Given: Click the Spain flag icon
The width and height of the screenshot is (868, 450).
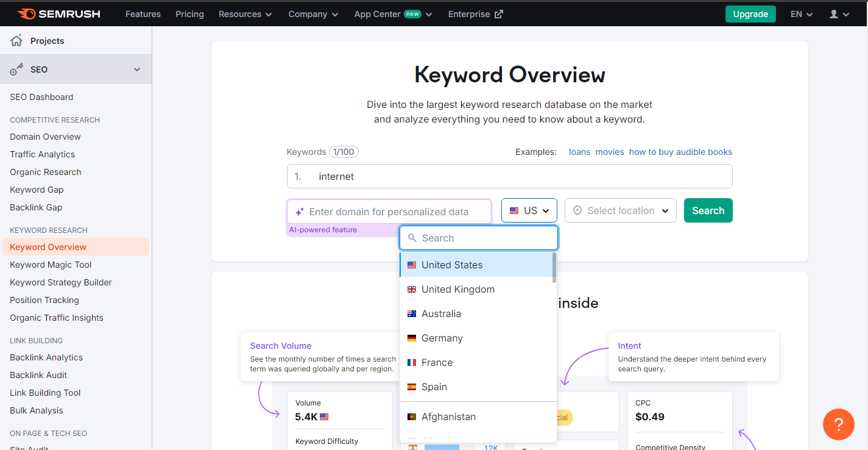Looking at the screenshot, I should click(412, 387).
